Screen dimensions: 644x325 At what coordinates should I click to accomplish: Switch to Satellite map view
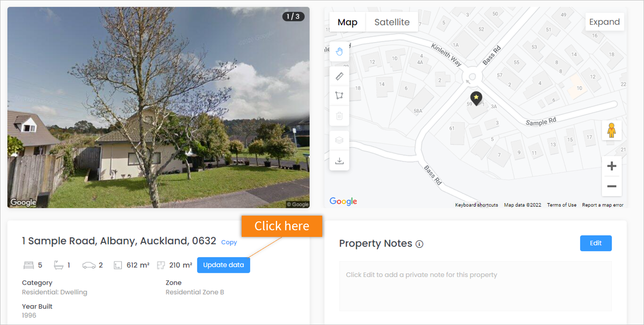392,22
